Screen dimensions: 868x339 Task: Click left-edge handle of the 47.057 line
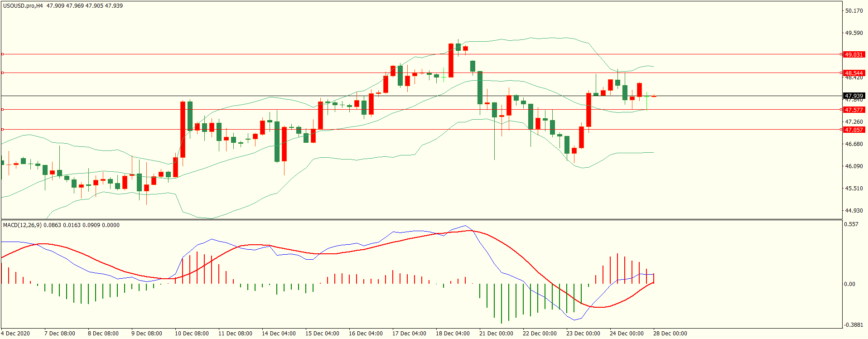pos(2,129)
